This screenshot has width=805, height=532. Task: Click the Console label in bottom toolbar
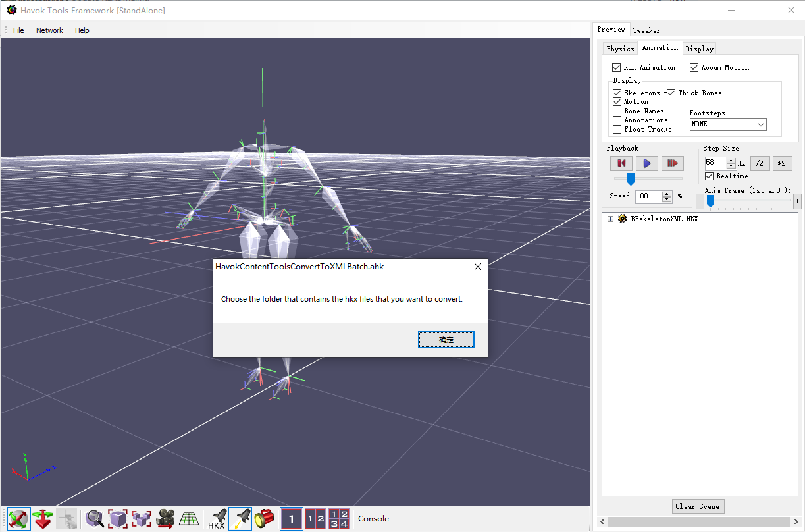(x=373, y=519)
